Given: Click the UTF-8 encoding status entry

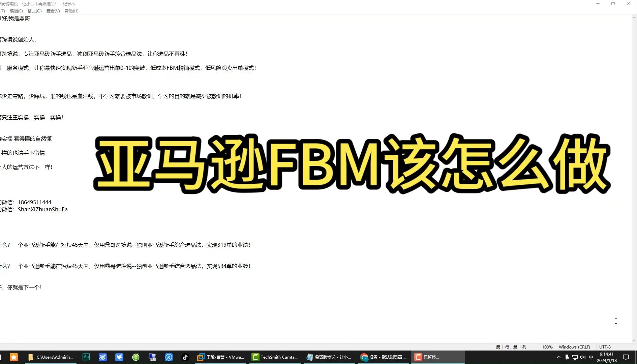Looking at the screenshot, I should 605,347.
